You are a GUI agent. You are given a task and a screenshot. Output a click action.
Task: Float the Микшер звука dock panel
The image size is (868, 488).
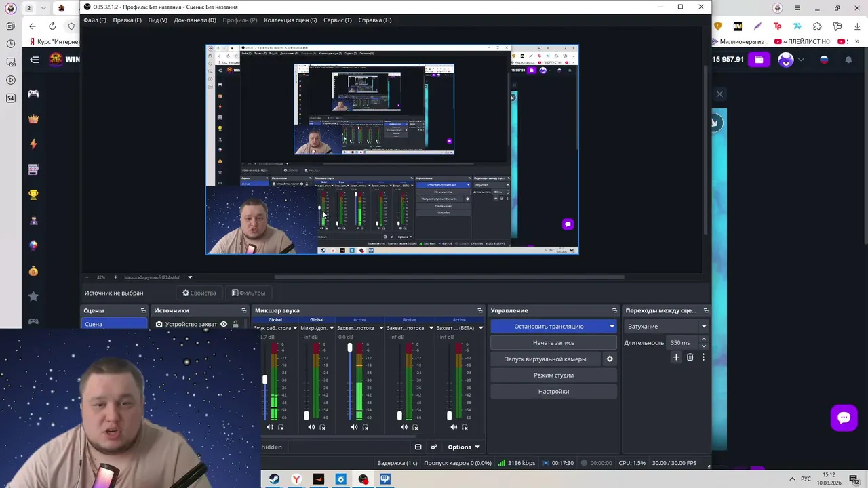tap(480, 310)
